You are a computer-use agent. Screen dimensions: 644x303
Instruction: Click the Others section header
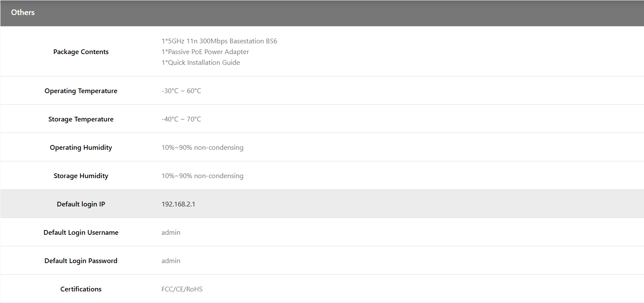pos(23,12)
